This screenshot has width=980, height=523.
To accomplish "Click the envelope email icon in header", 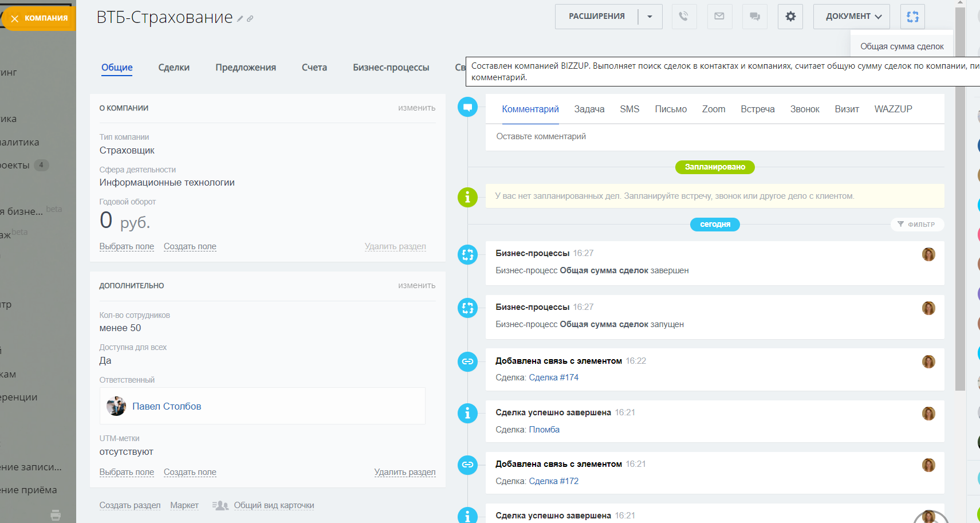I will click(x=719, y=17).
